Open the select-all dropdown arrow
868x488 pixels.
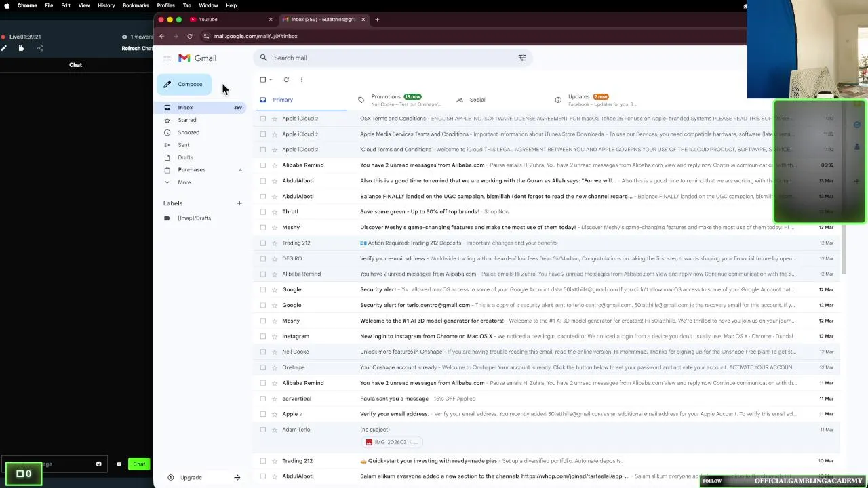point(271,80)
